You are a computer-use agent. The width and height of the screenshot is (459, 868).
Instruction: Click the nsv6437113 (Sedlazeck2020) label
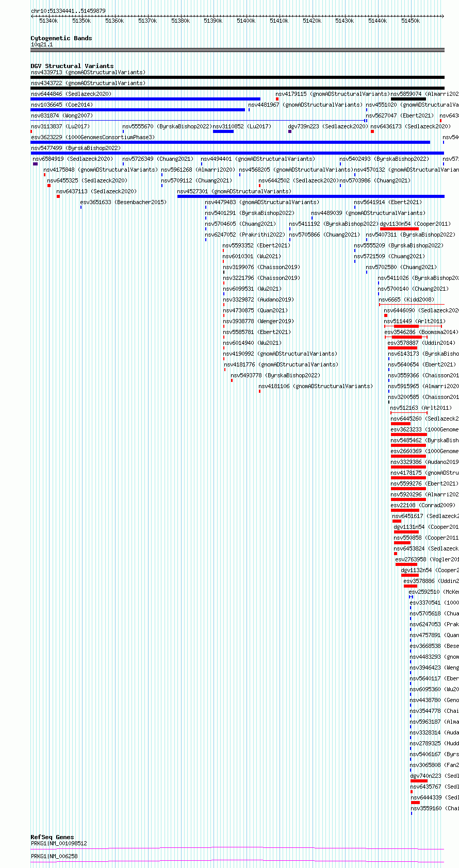(96, 191)
